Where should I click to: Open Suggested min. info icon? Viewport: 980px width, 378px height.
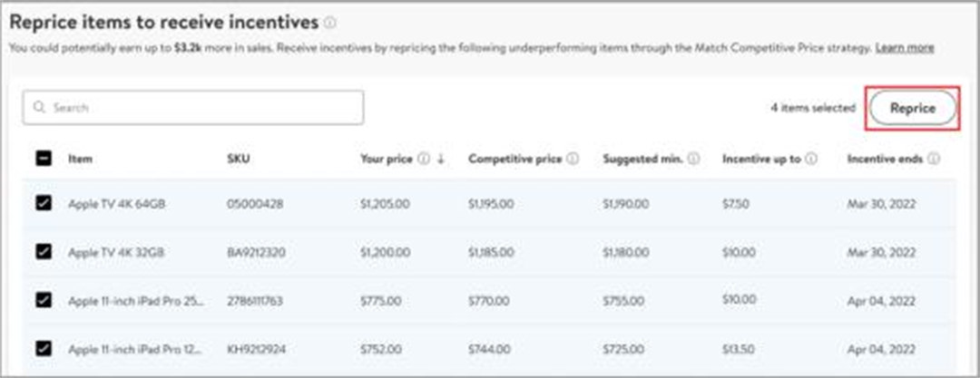694,160
